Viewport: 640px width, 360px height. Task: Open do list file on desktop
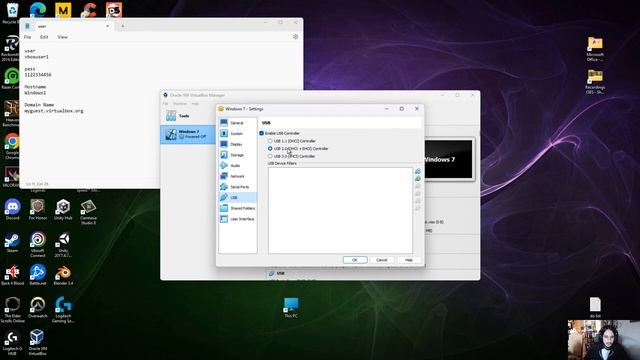pyautogui.click(x=595, y=307)
